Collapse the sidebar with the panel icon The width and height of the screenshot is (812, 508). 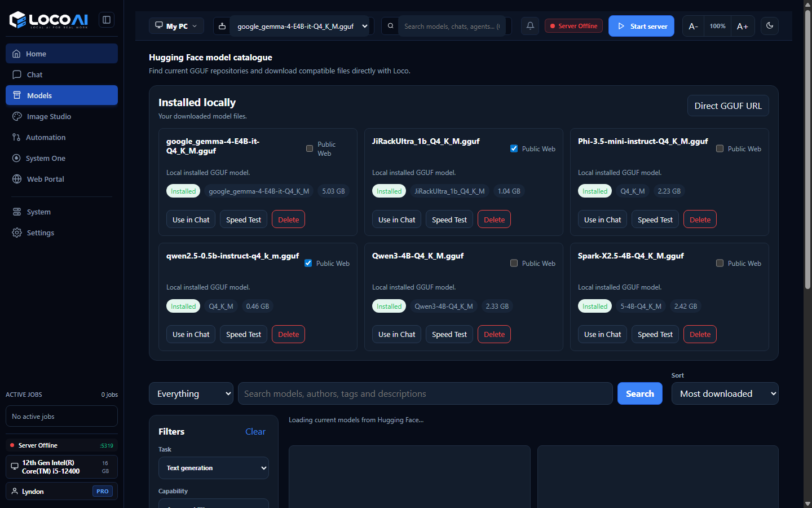107,20
